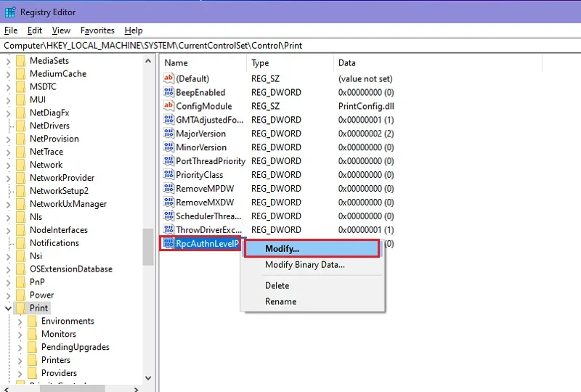Image resolution: width=581 pixels, height=392 pixels.
Task: Click the tree pane scroll down arrow
Action: point(148,378)
